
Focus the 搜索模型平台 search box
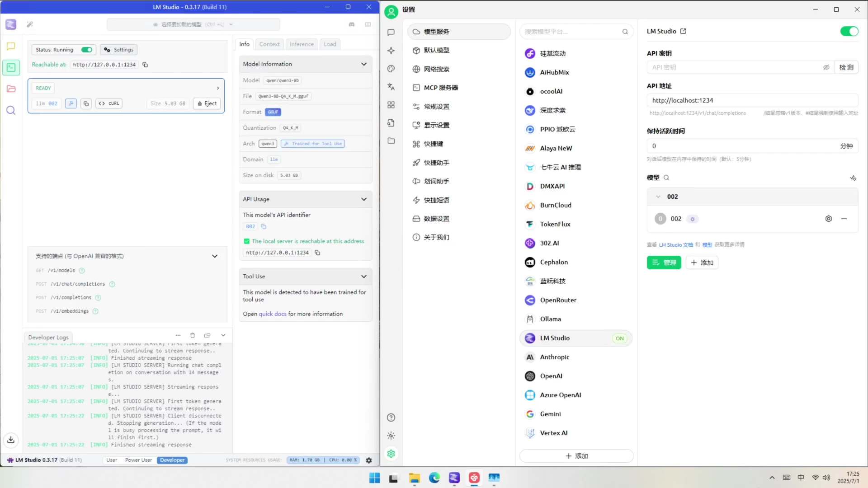pos(576,32)
